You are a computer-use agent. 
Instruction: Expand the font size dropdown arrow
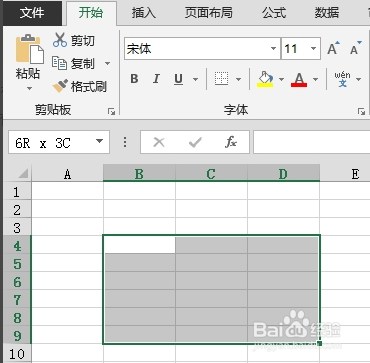click(x=313, y=49)
